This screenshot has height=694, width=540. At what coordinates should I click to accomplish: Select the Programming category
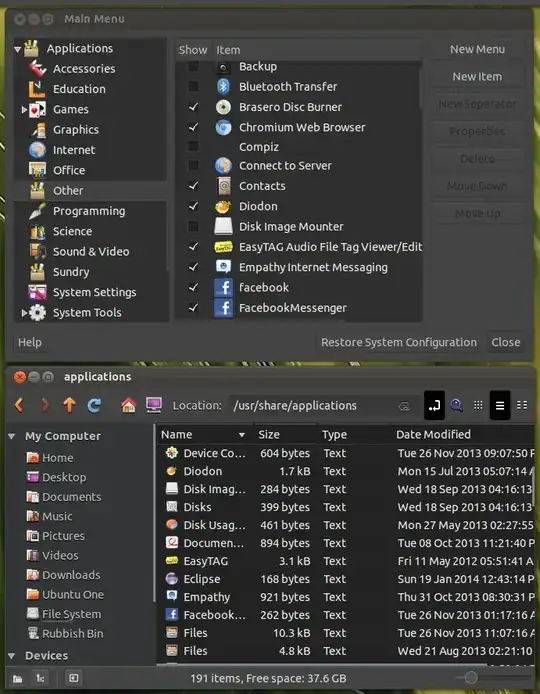click(x=90, y=211)
